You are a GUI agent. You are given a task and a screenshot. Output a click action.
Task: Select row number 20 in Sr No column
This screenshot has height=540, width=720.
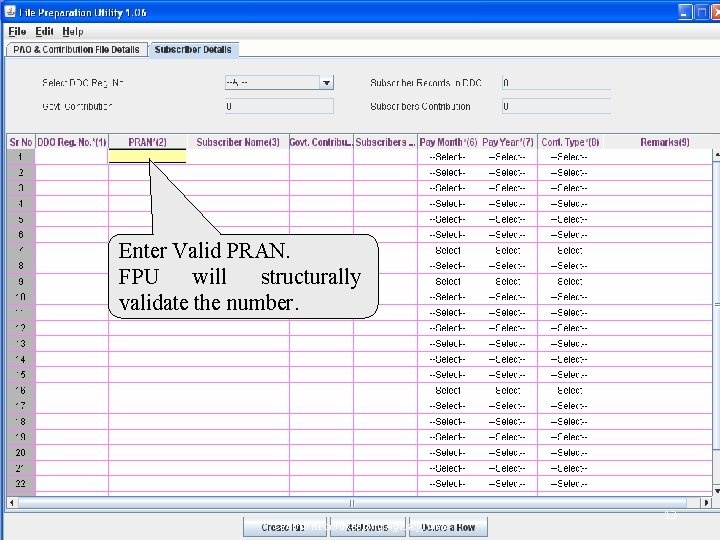(x=21, y=453)
